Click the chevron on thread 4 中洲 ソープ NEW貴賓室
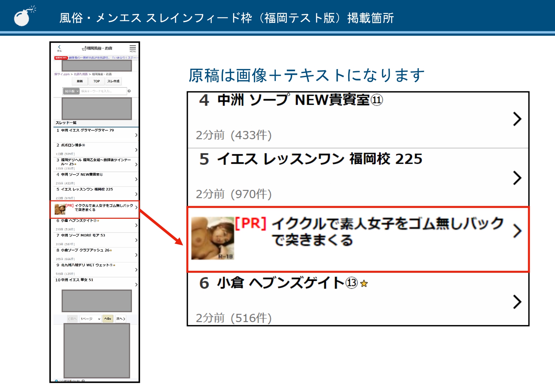 point(136,179)
